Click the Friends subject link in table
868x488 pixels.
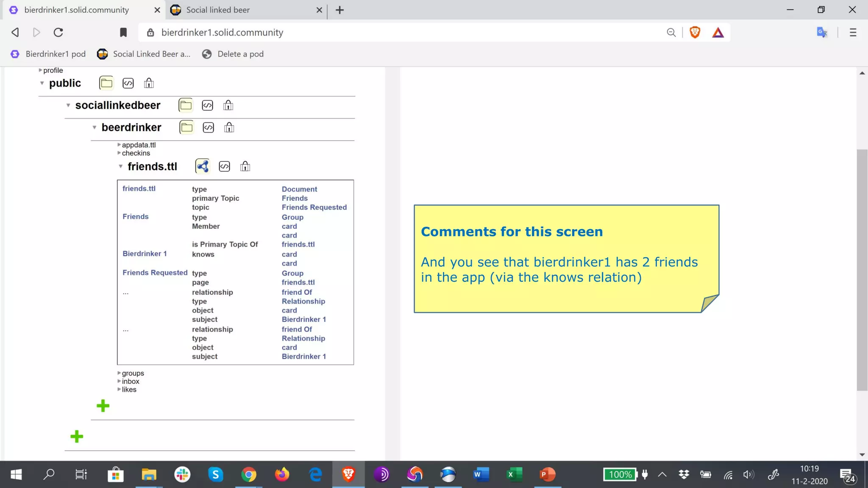pyautogui.click(x=136, y=216)
